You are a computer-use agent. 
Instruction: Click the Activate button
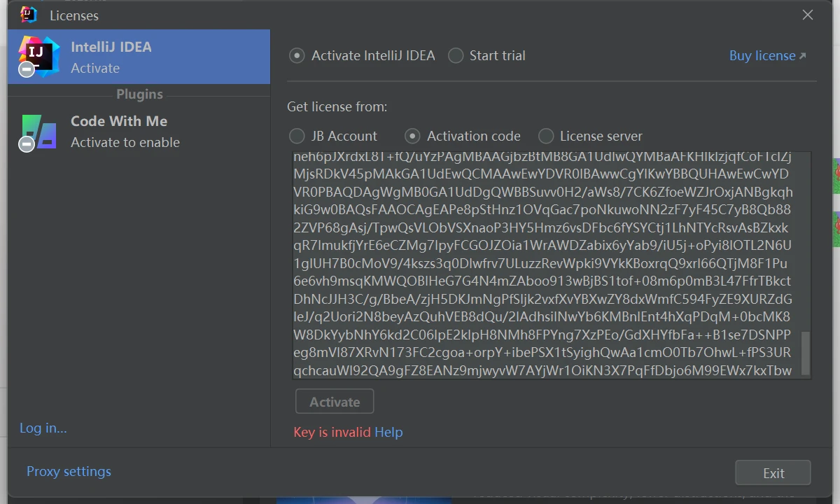tap(335, 402)
